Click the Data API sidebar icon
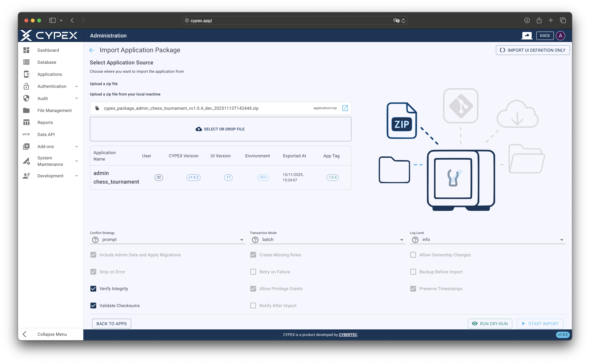 pos(26,134)
